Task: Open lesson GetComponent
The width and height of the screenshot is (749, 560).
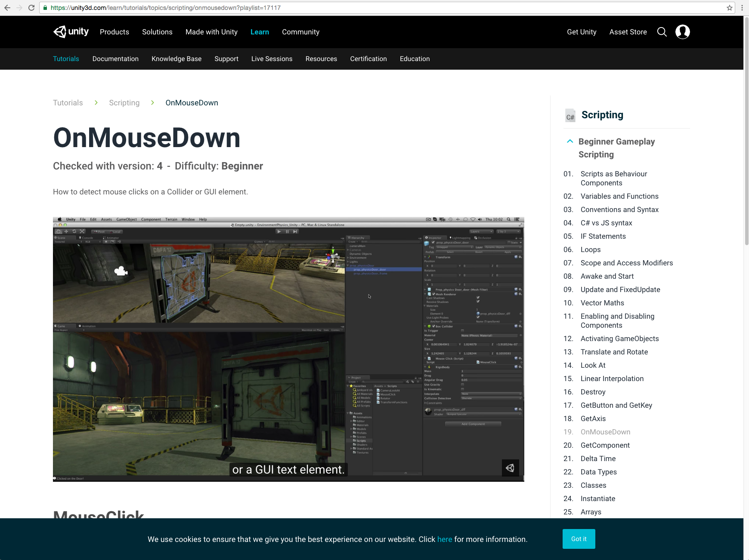Action: point(605,445)
